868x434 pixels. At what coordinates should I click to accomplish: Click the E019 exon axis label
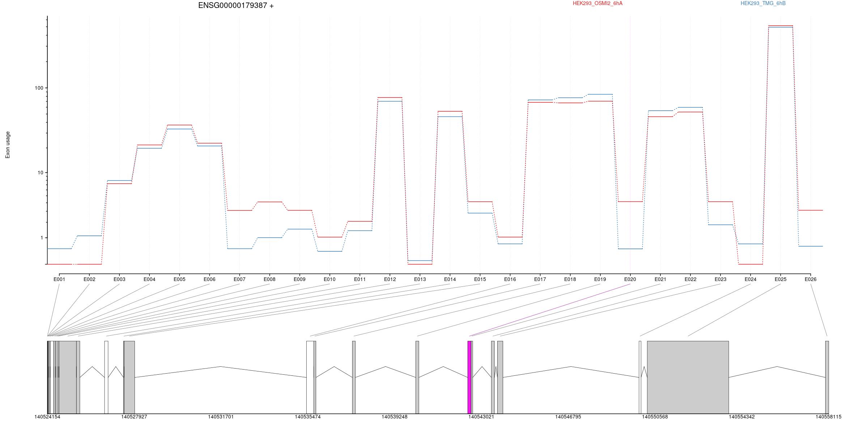(x=600, y=279)
